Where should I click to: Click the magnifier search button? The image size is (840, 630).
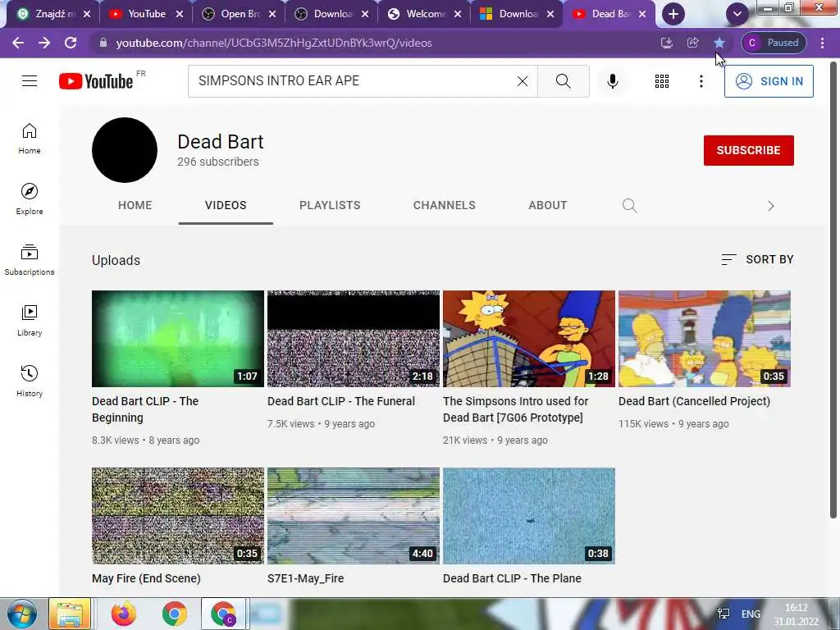[563, 81]
